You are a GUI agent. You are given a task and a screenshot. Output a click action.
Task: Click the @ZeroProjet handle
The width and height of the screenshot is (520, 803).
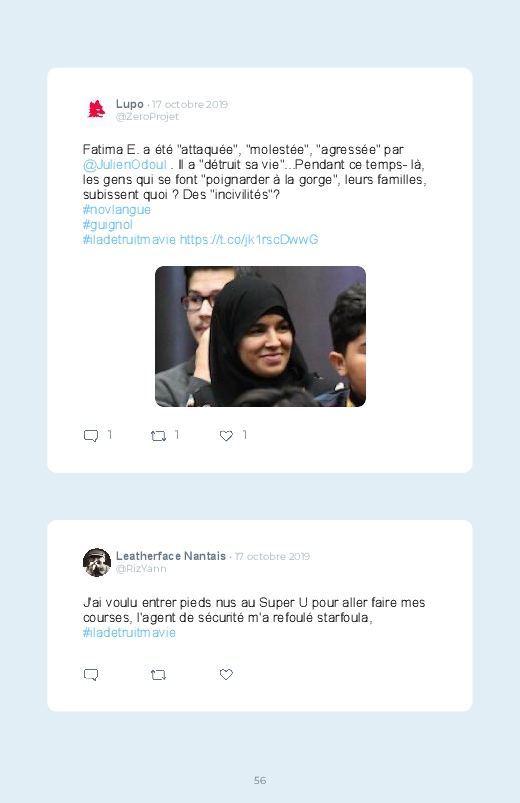(147, 117)
